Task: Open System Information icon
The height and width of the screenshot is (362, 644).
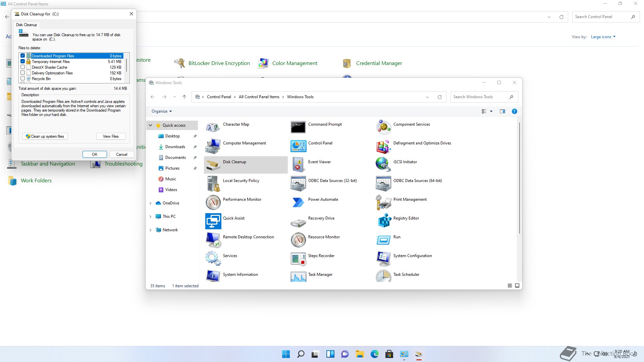Action: pos(213,276)
